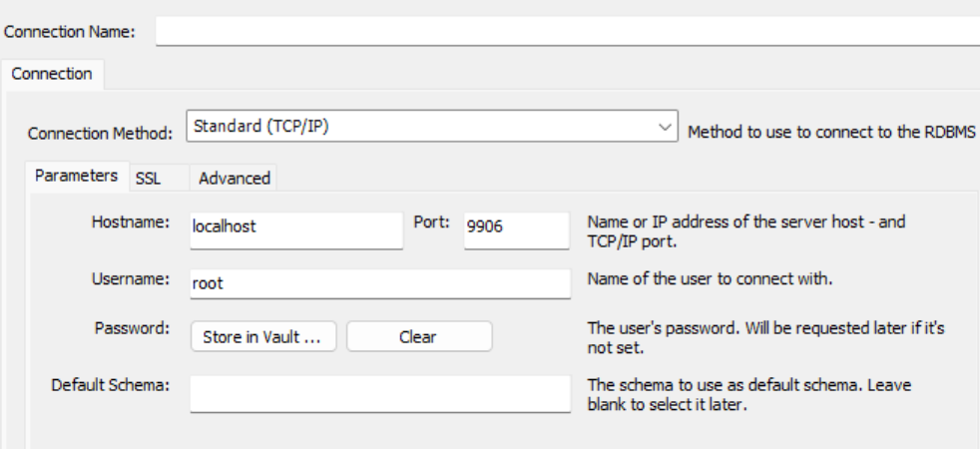Click the Connection Name label
Viewport: 980px width, 449px height.
[70, 32]
